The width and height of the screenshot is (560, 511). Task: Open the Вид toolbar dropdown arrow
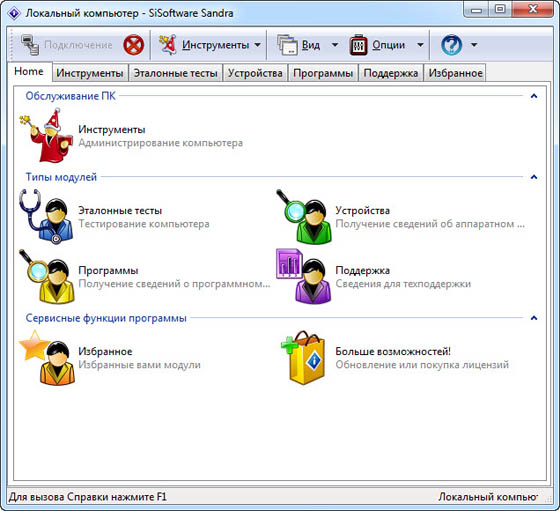coord(335,45)
